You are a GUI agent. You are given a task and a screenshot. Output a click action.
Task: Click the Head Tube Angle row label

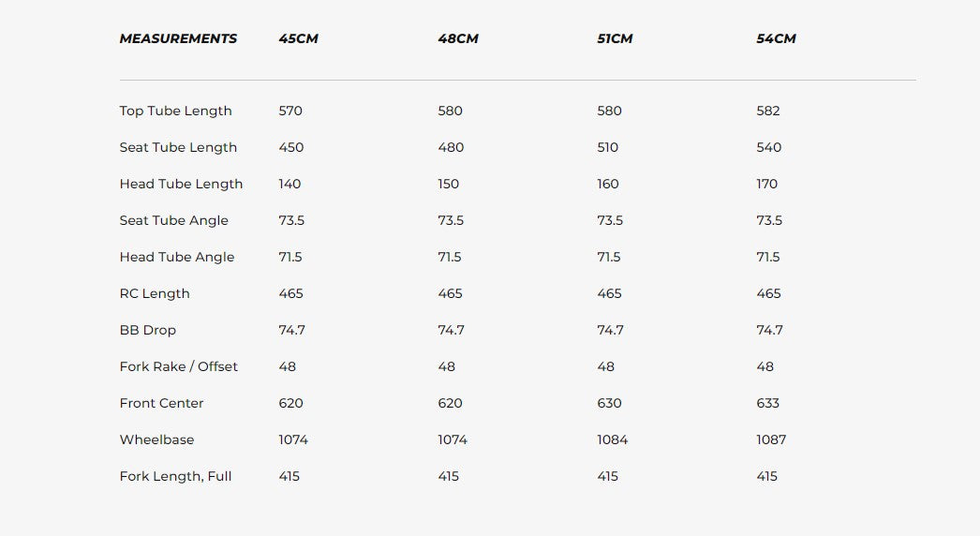click(x=176, y=257)
